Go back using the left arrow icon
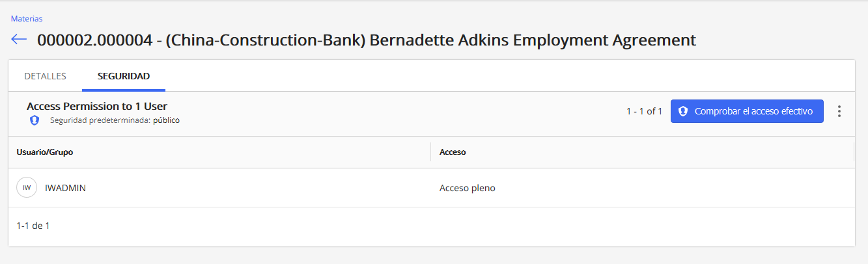This screenshot has width=868, height=264. coord(19,40)
